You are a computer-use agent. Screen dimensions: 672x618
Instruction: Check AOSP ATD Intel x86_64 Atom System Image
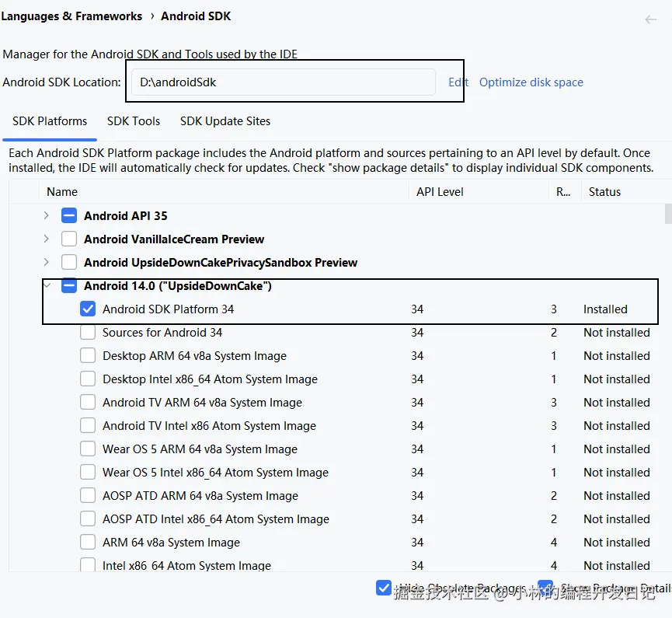pos(88,518)
